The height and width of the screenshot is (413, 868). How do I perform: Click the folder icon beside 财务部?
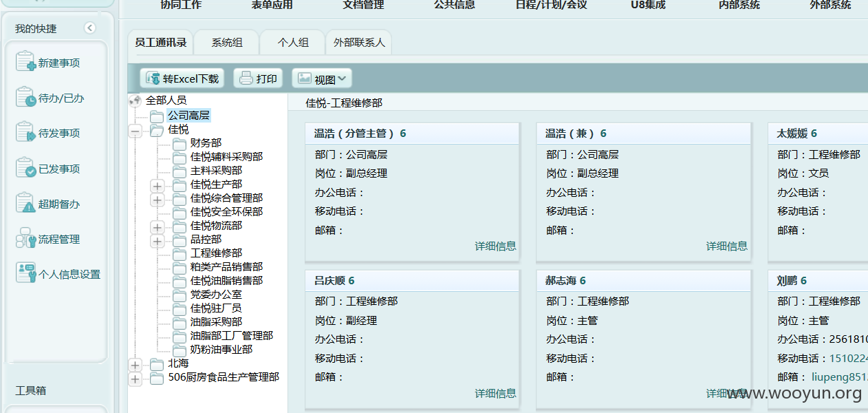coord(180,143)
